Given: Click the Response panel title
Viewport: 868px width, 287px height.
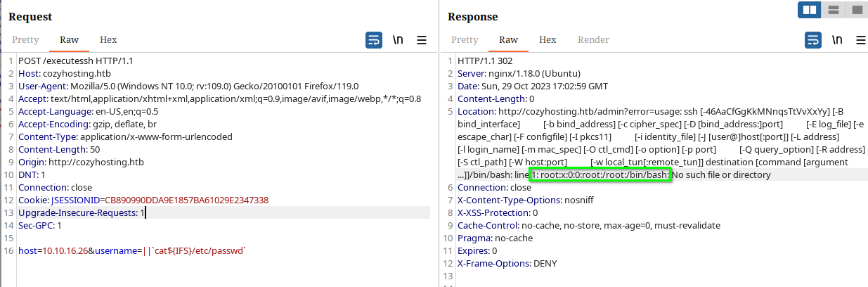Looking at the screenshot, I should (x=472, y=16).
